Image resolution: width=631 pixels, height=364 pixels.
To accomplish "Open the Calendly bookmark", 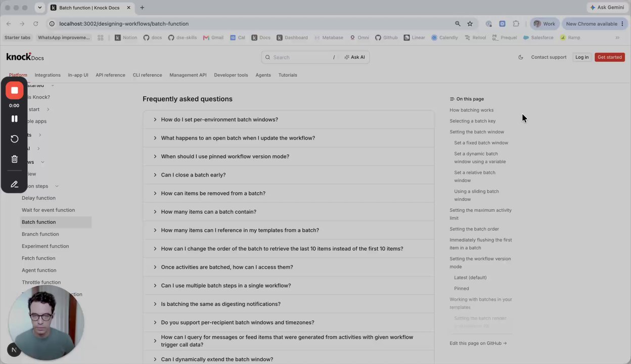I will [x=444, y=37].
